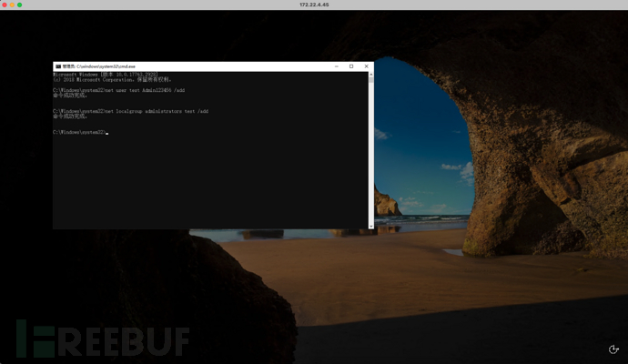Click the empty black console area
This screenshot has width=628, height=364.
[x=209, y=182]
